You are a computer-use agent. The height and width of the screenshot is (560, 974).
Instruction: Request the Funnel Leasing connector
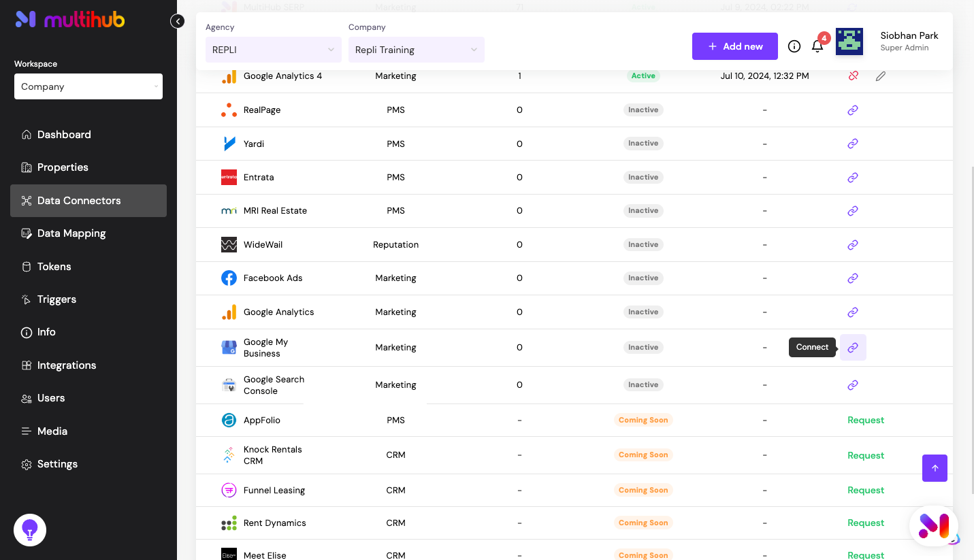866,490
